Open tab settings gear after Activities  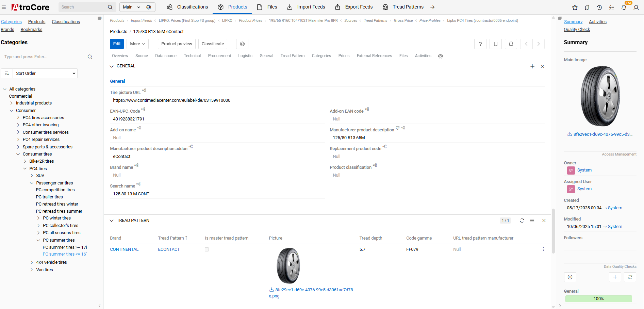(441, 56)
